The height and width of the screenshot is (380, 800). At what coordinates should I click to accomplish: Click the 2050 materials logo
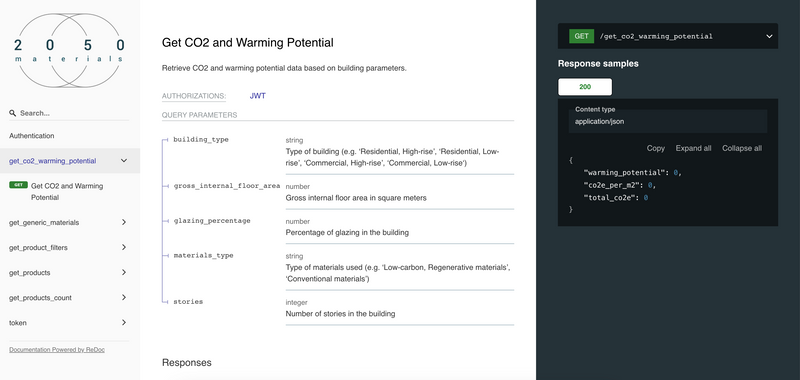click(x=69, y=50)
